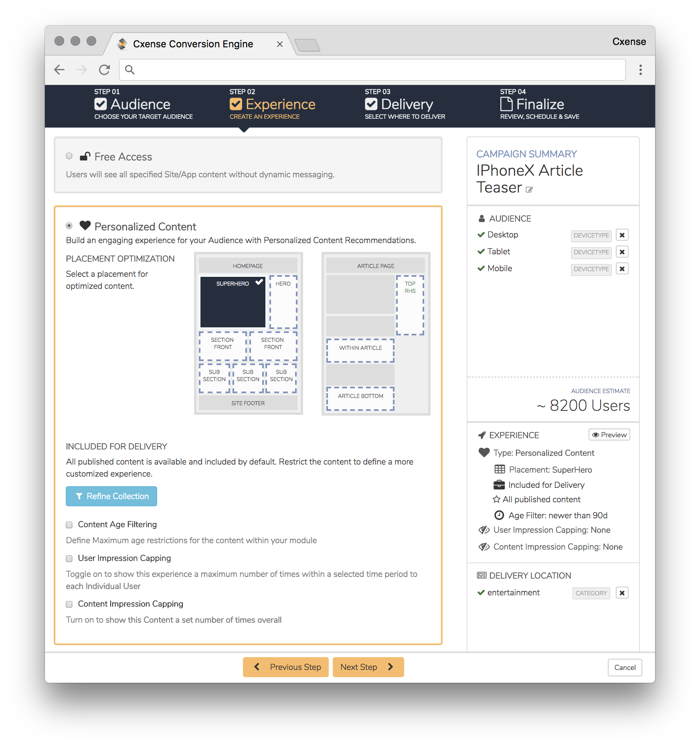Open the browser three-dot menu

click(x=640, y=70)
